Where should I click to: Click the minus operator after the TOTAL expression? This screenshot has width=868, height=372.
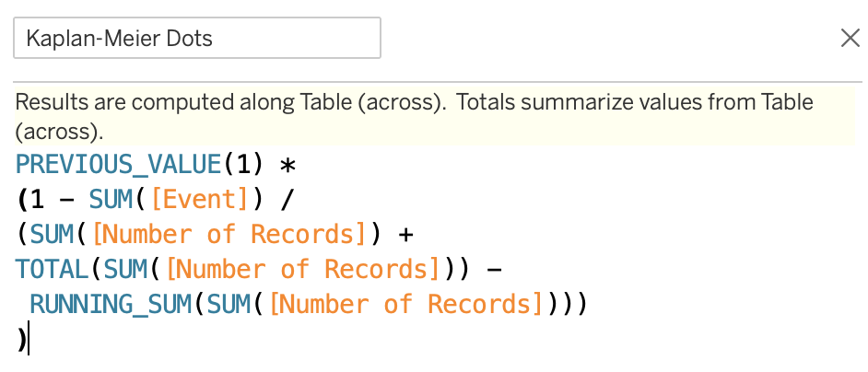(x=493, y=269)
